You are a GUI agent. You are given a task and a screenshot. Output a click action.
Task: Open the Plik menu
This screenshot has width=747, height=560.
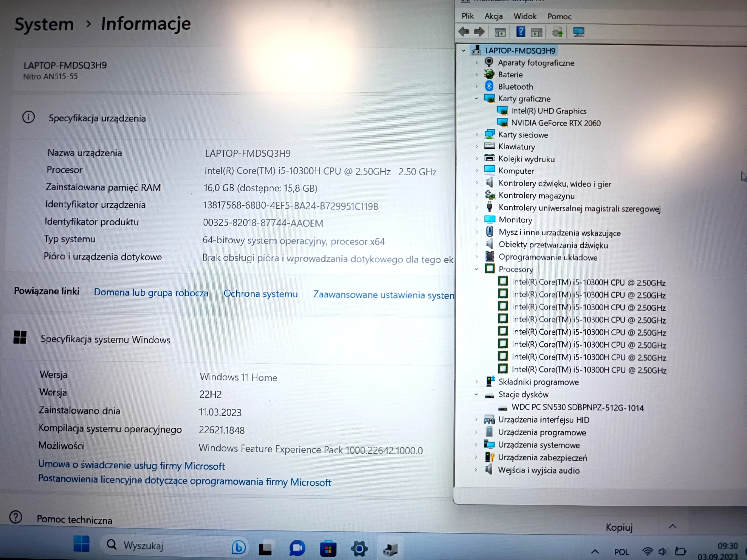click(x=467, y=16)
